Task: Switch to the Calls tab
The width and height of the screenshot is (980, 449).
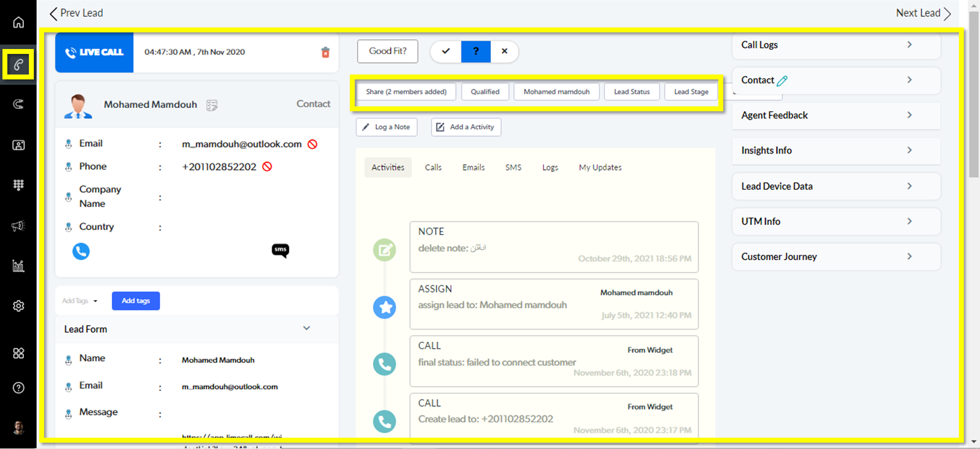Action: 433,168
